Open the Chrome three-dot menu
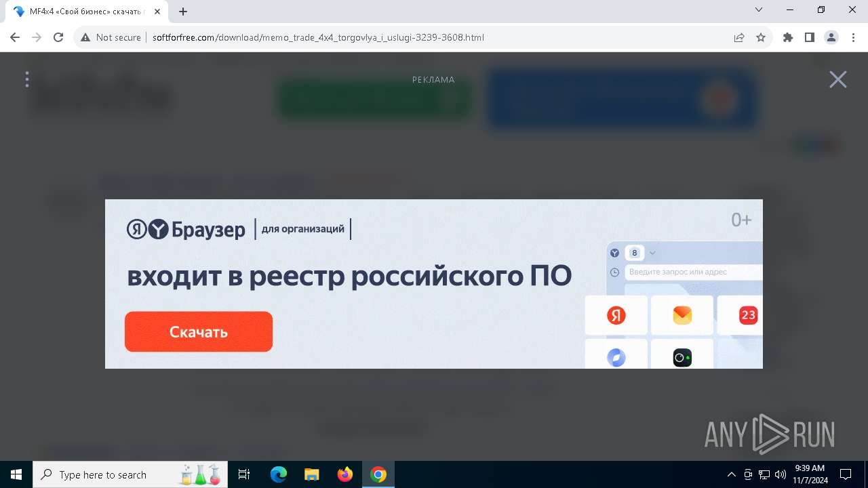Image resolution: width=868 pixels, height=488 pixels. pyautogui.click(x=853, y=37)
